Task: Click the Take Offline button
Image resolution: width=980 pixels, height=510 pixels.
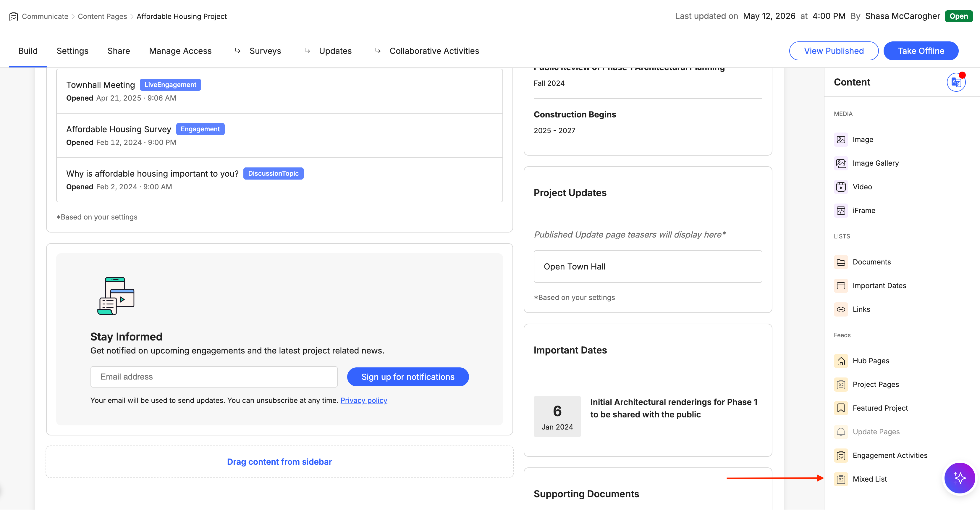Action: (921, 51)
